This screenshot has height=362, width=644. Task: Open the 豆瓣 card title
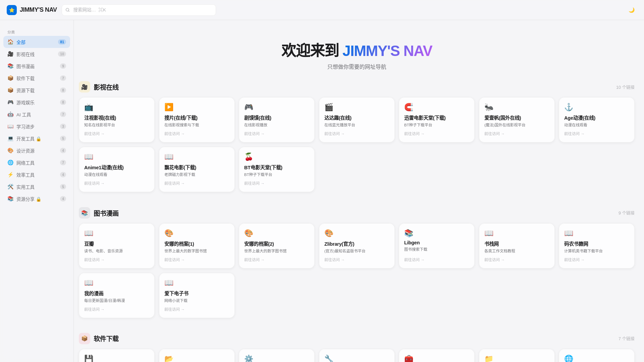coord(89,244)
